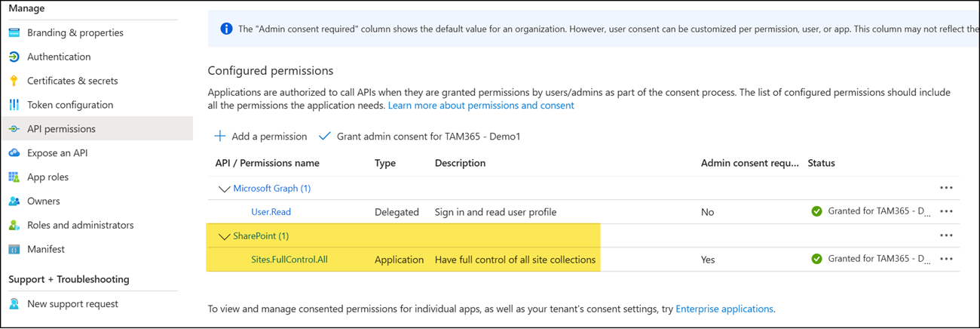Grant admin consent for TAM365 - Demo1
The width and height of the screenshot is (980, 329).
point(420,137)
